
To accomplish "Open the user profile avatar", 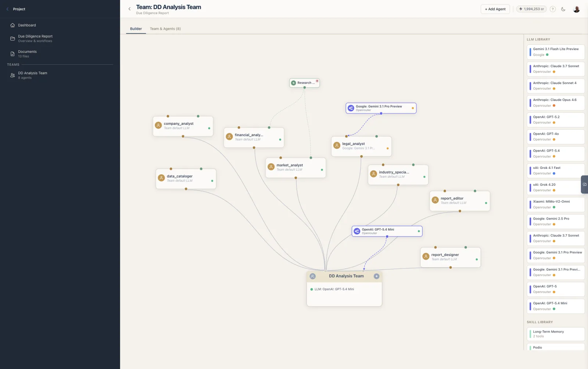I will pyautogui.click(x=576, y=9).
